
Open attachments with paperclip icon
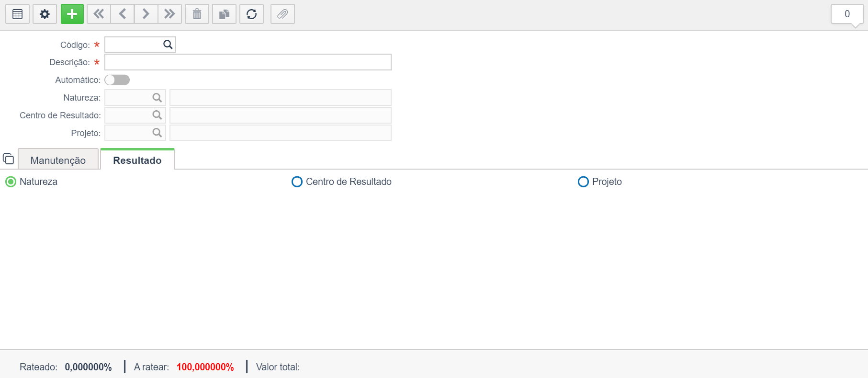(x=282, y=14)
